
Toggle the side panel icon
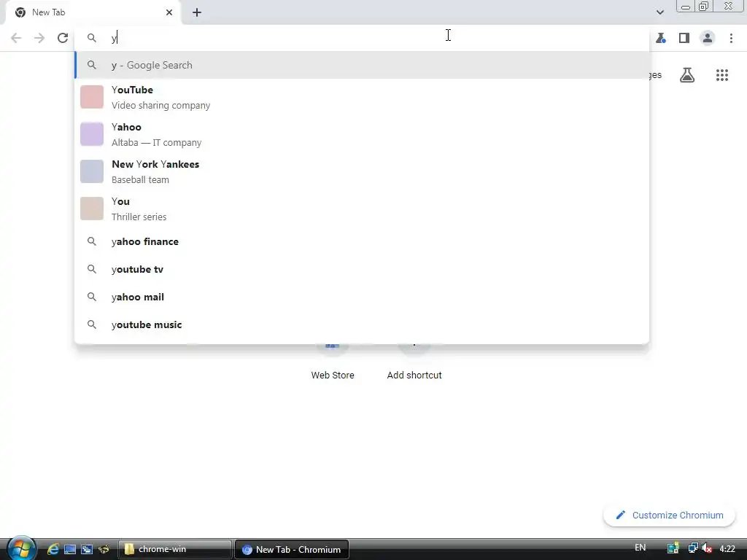(x=684, y=38)
